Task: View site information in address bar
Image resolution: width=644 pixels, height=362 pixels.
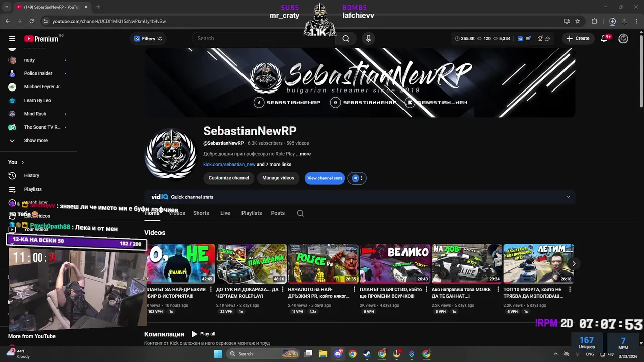Action: (x=46, y=21)
